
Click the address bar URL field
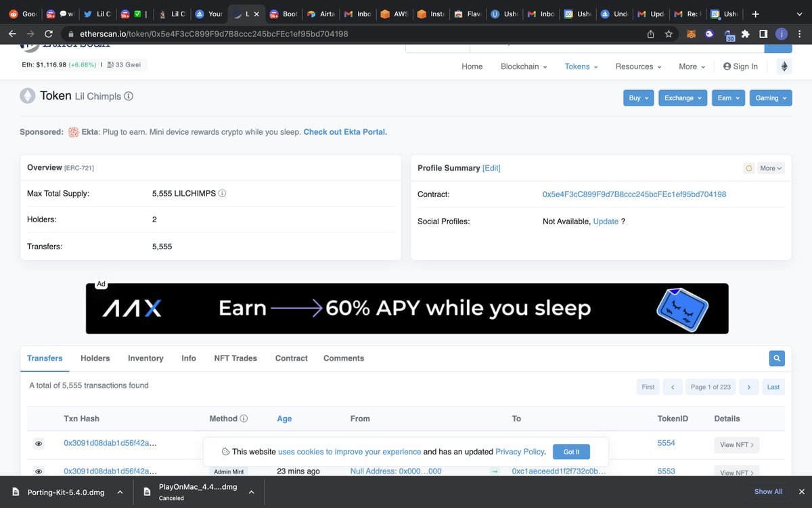352,33
